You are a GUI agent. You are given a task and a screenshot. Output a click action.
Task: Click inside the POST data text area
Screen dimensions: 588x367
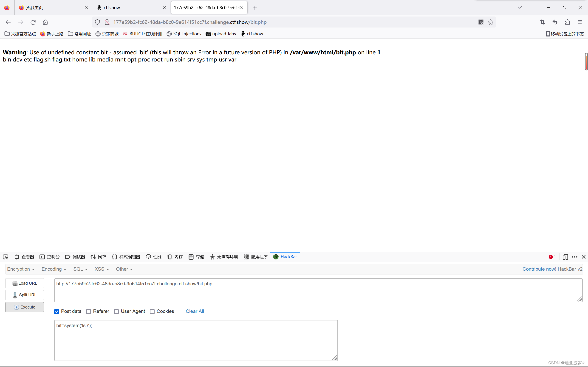[196, 340]
